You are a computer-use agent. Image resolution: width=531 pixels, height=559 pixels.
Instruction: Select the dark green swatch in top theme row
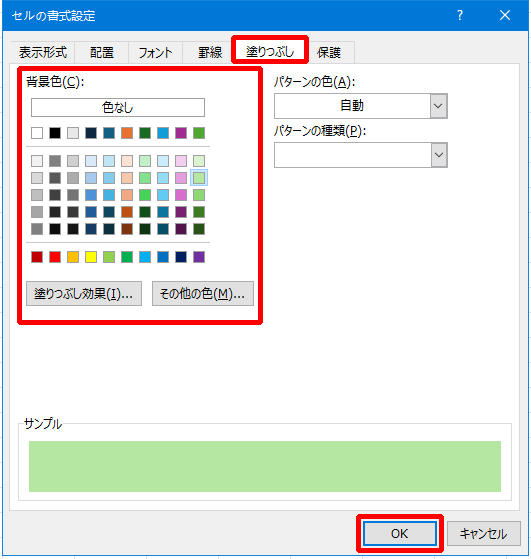click(145, 133)
